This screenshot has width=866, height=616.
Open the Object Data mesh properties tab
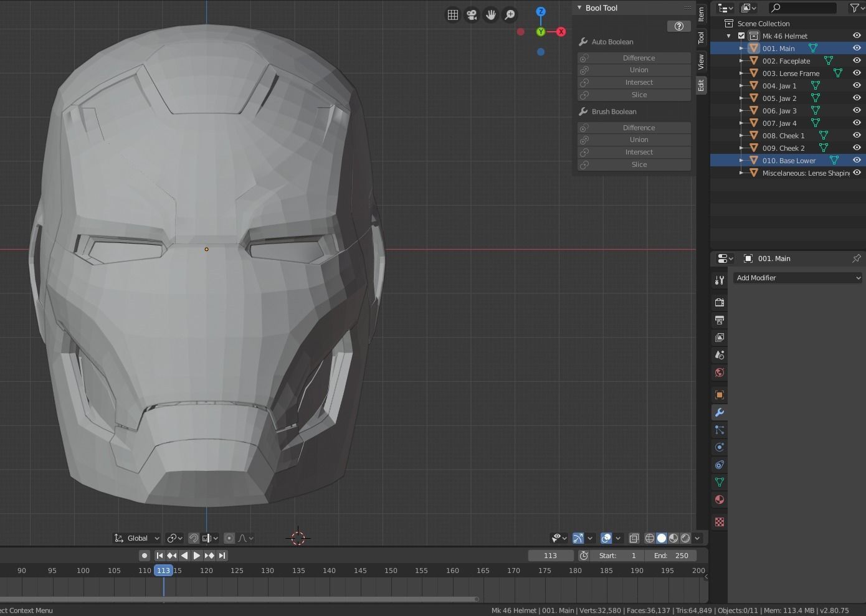click(720, 482)
